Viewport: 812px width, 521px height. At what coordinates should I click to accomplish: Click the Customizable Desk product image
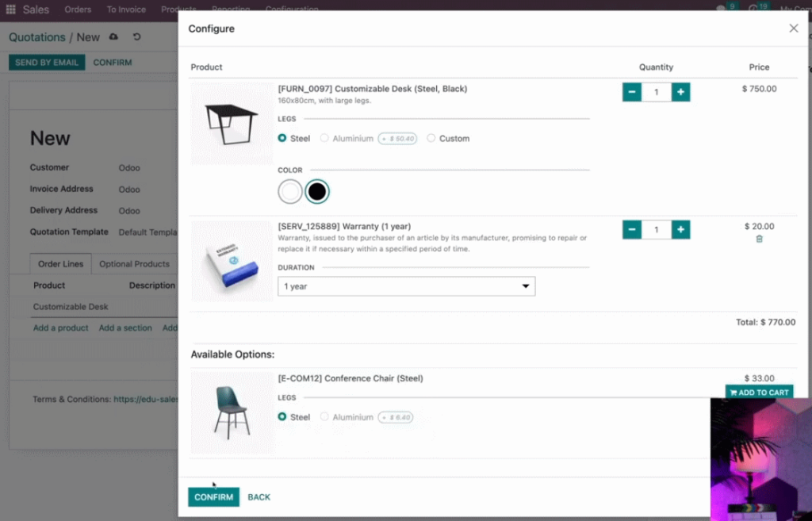tap(232, 124)
